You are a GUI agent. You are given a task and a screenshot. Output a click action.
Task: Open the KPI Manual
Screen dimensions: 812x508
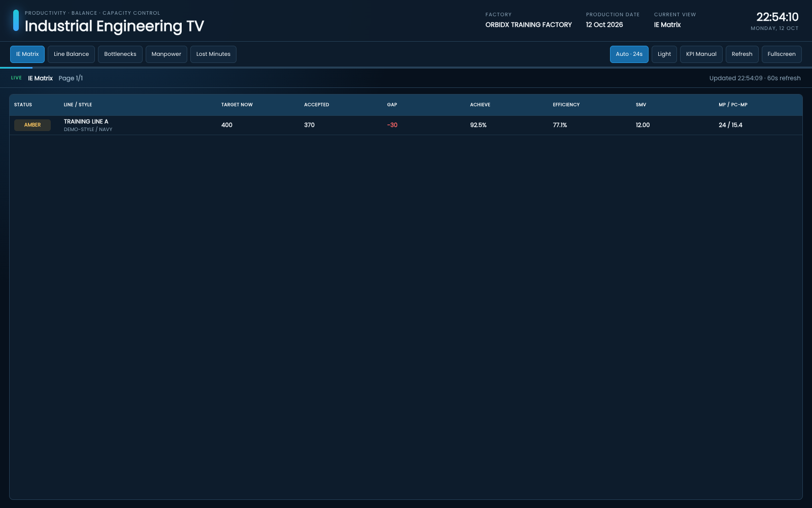point(701,54)
